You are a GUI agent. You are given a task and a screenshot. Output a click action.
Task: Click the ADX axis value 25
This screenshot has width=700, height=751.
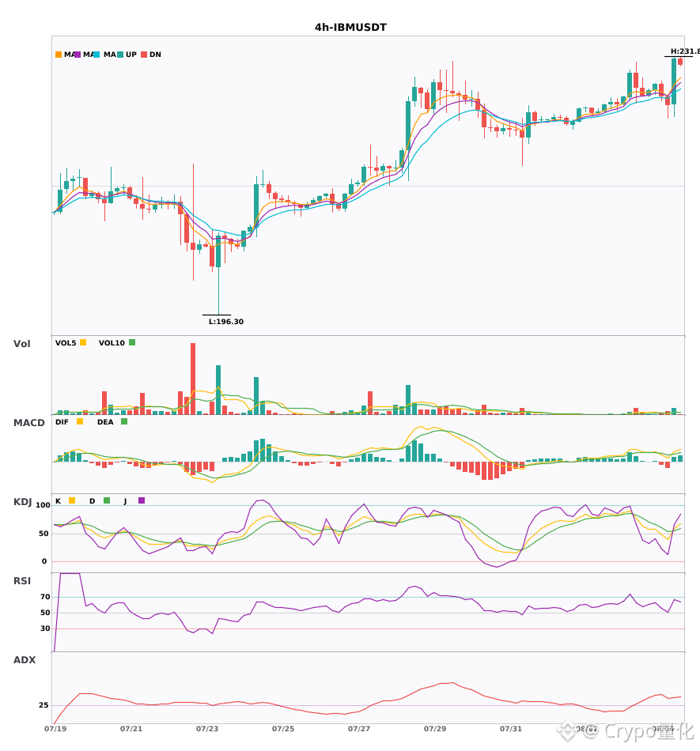tap(44, 705)
